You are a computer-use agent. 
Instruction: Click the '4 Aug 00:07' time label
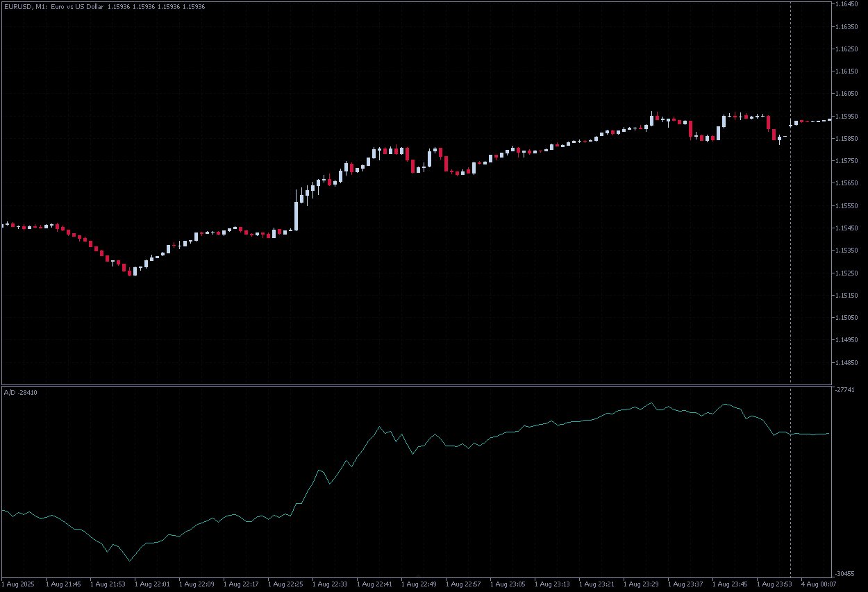(x=818, y=584)
